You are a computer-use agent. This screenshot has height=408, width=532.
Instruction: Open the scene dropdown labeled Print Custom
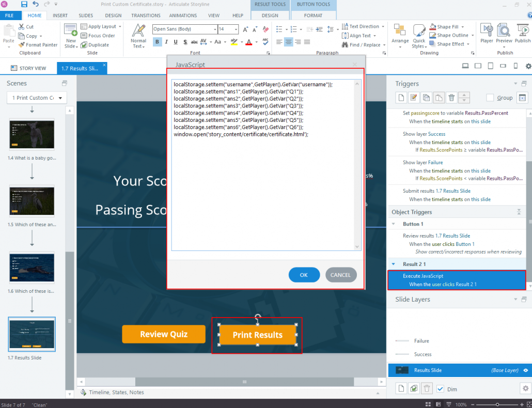coord(36,98)
